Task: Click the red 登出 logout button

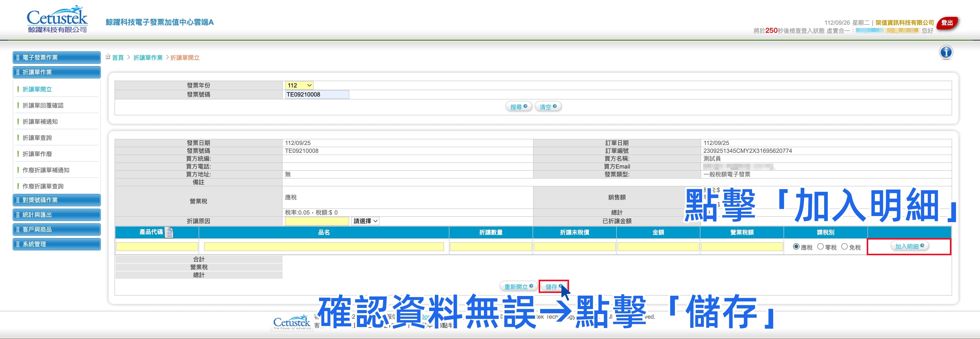Action: click(x=947, y=23)
